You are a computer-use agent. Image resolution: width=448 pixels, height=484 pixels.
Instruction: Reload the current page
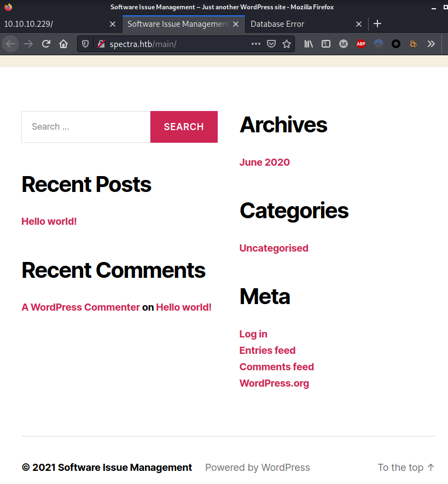pos(46,44)
